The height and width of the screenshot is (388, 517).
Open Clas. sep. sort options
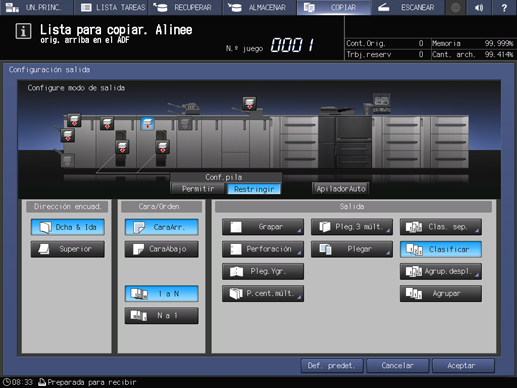pos(441,227)
